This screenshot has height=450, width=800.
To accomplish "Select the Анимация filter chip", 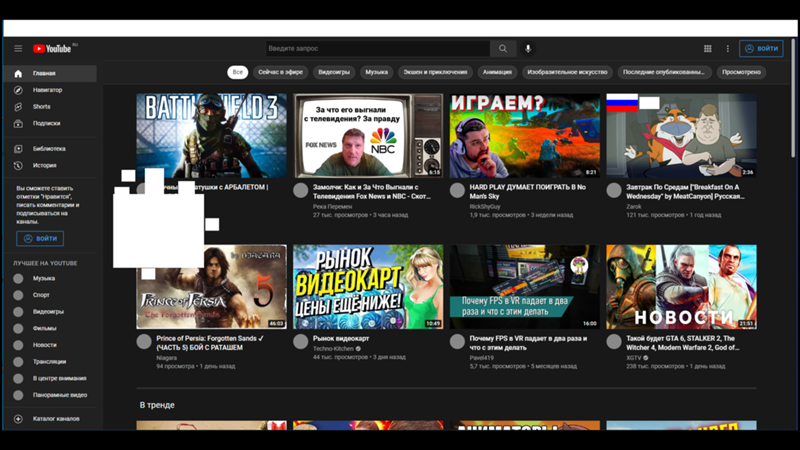I will (x=497, y=72).
